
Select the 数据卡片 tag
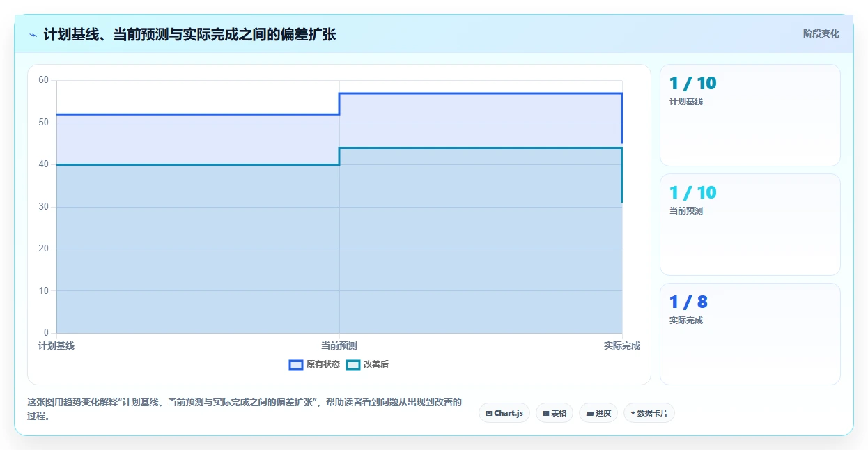tap(649, 413)
